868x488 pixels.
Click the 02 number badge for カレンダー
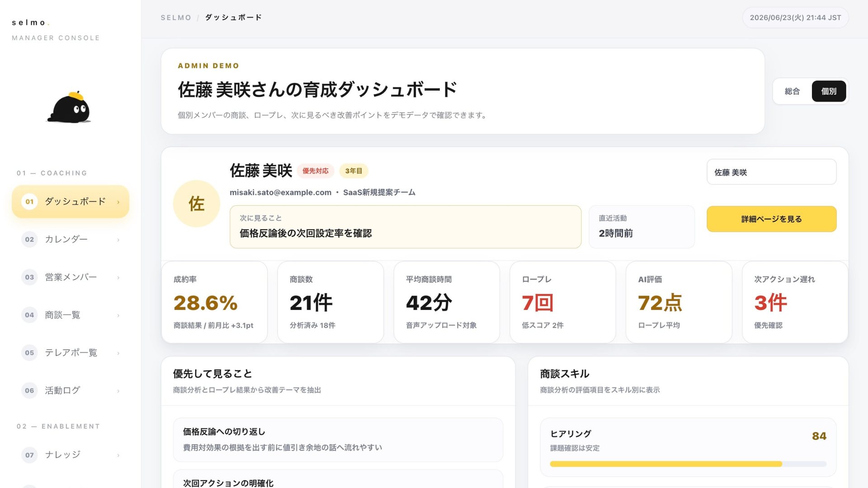point(29,239)
